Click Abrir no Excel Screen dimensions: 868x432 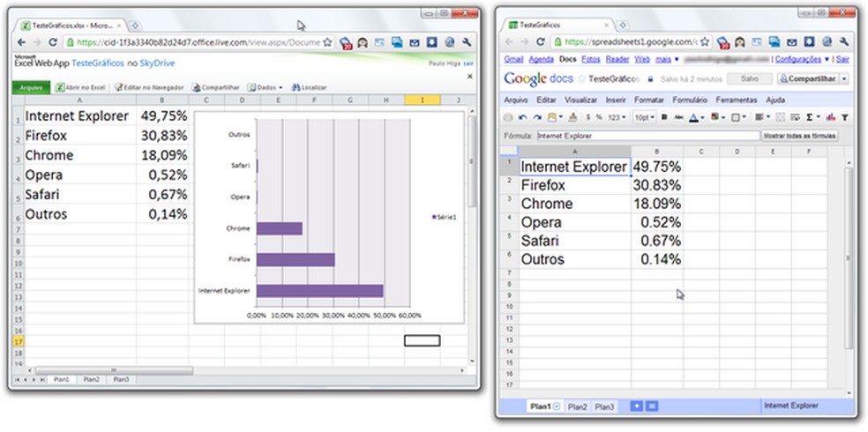80,87
